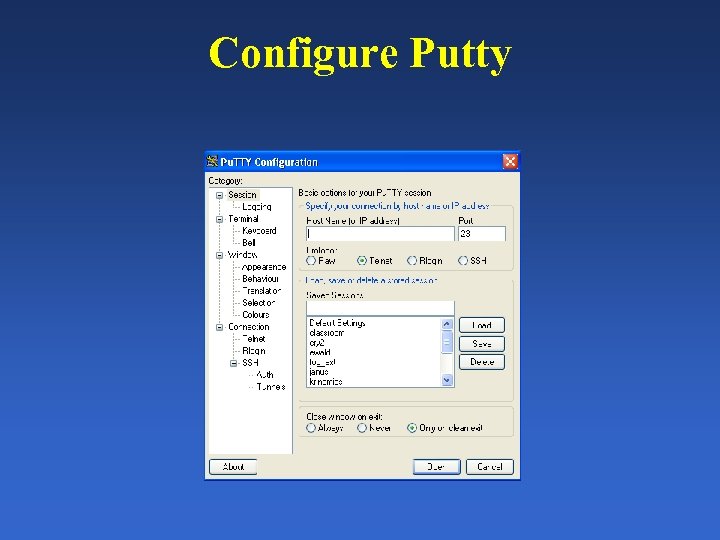
Task: Open the Bell settings category
Action: [x=249, y=242]
